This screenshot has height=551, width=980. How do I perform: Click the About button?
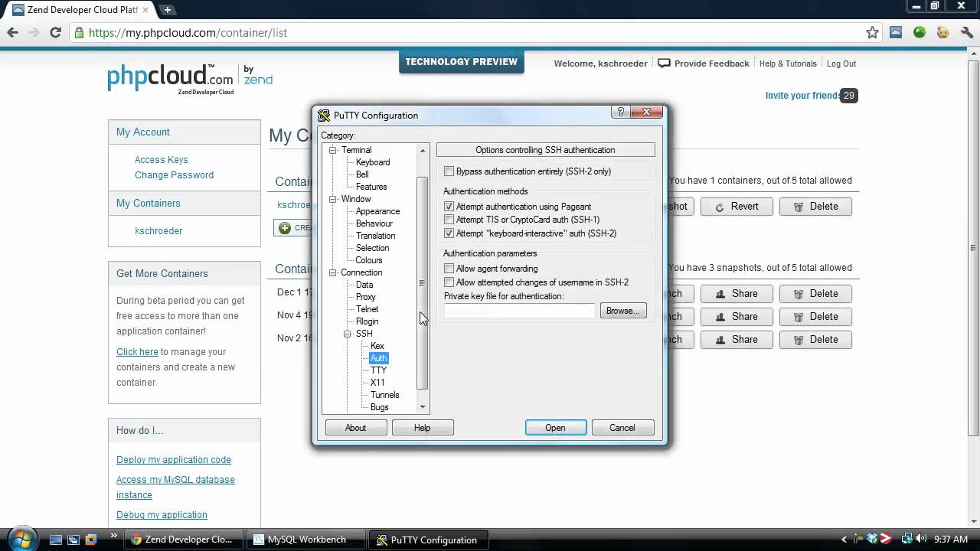coord(355,428)
